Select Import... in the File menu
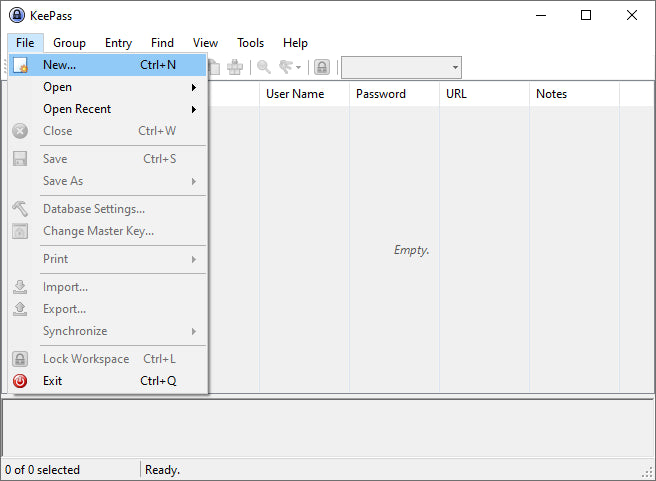Image resolution: width=656 pixels, height=481 pixels. pos(108,287)
